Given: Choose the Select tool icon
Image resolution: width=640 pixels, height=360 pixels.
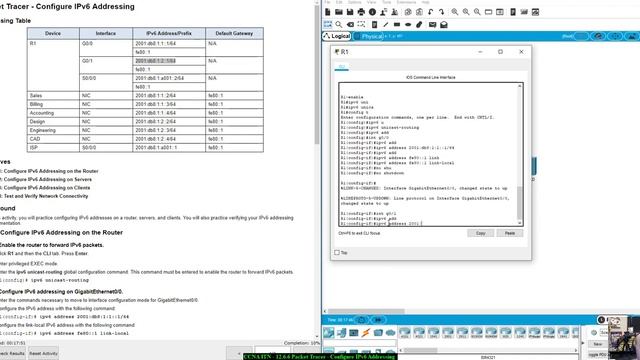Looking at the screenshot, I should pos(328,24).
